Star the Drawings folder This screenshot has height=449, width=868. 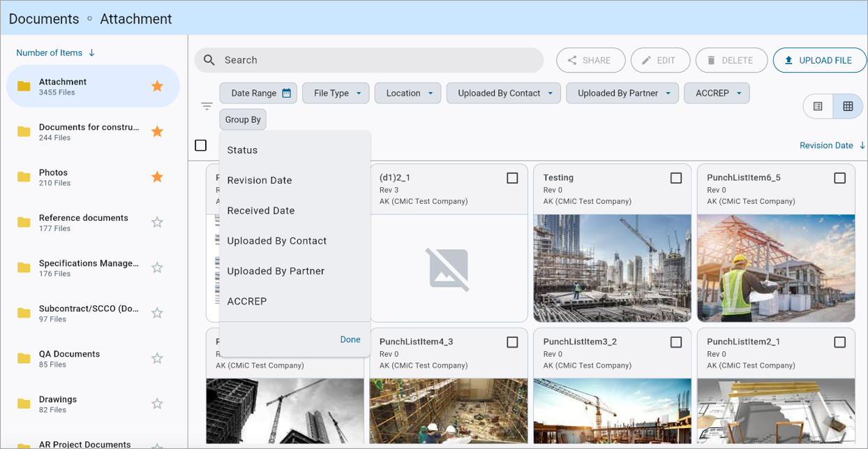pos(157,404)
